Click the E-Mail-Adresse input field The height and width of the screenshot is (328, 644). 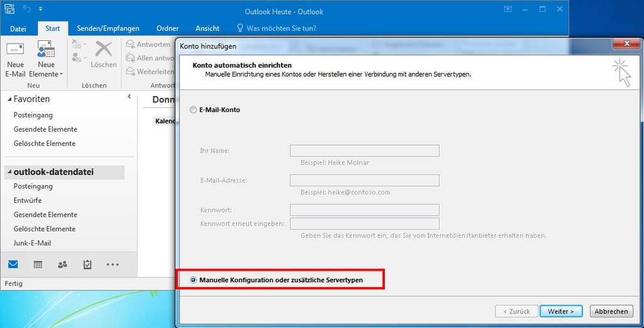[364, 180]
